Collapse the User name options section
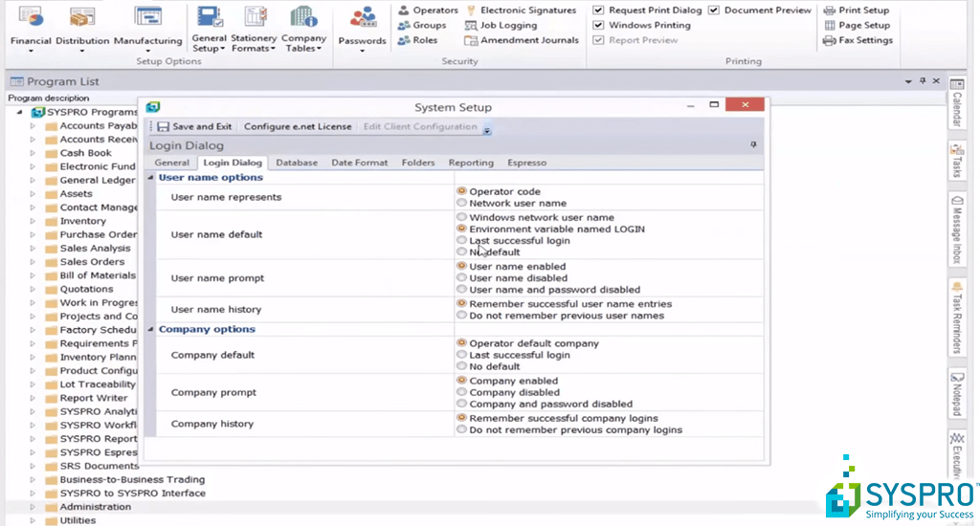Screen dimensions: 980x526 [x=150, y=178]
